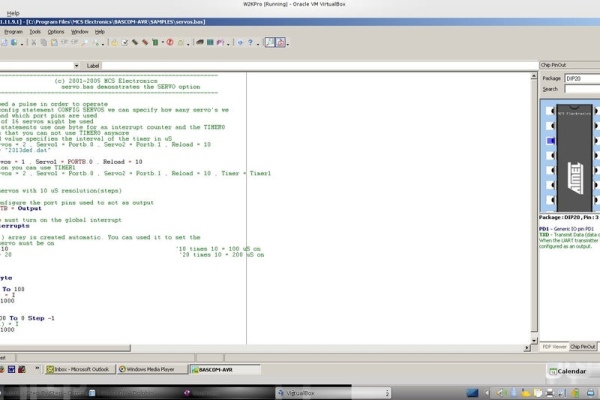Click the teal LCD designer toolbar icon
The height and width of the screenshot is (400, 600).
click(x=210, y=42)
